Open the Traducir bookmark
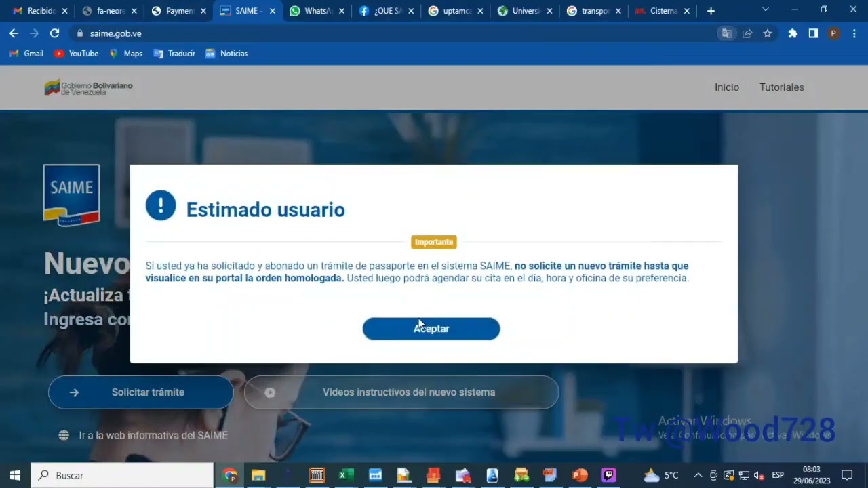The width and height of the screenshot is (868, 488). point(174,54)
